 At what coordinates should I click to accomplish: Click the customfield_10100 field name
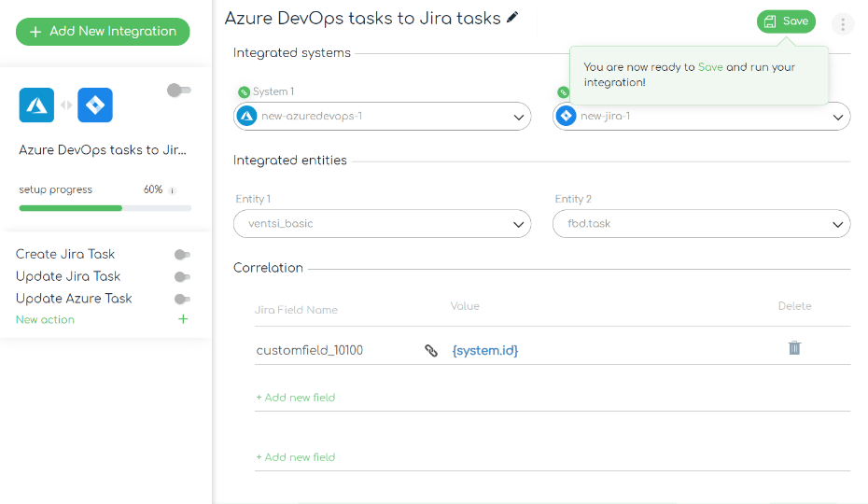tap(310, 351)
